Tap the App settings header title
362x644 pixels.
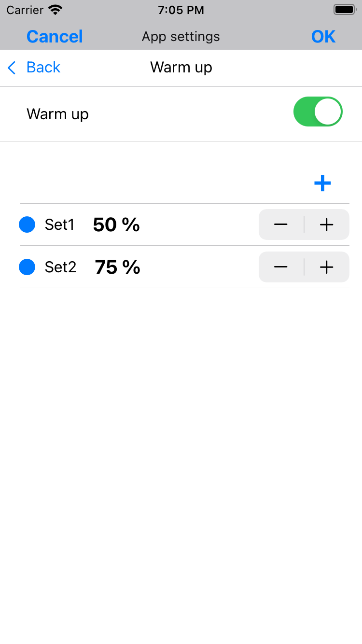click(x=181, y=37)
